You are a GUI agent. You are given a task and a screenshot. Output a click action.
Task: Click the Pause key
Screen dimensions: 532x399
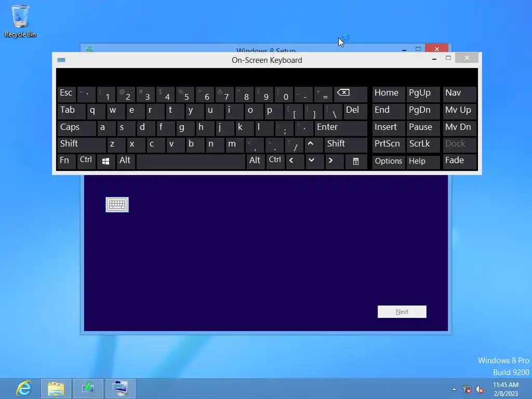423,128
